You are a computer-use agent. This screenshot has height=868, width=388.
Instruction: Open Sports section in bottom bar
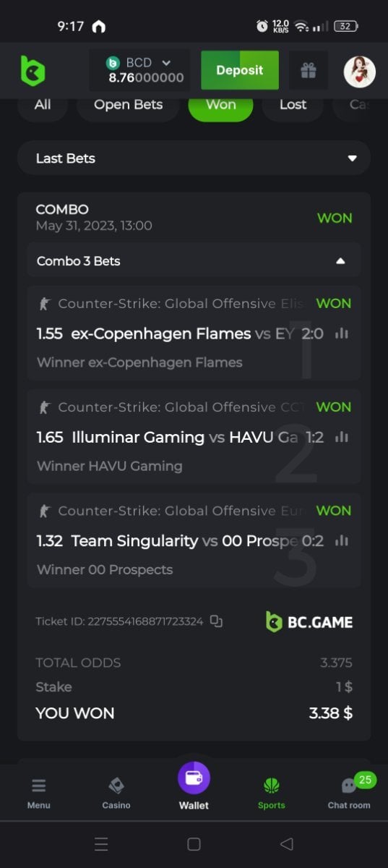(272, 793)
